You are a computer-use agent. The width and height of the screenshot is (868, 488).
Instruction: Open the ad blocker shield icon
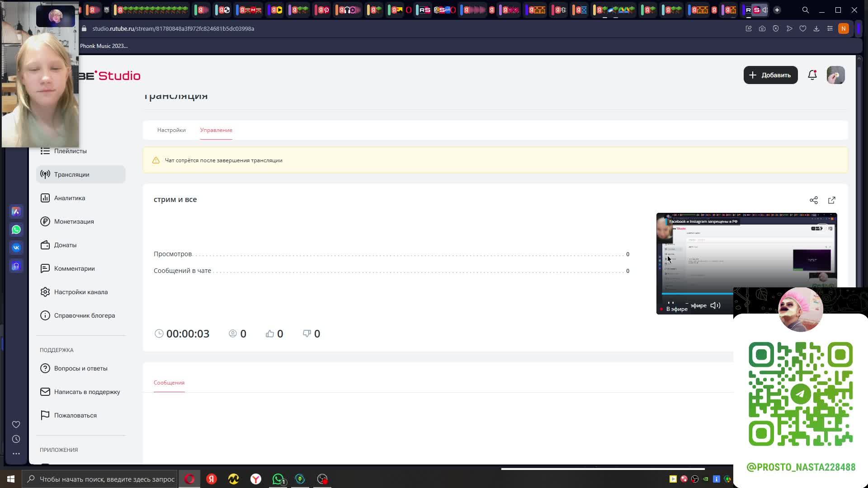pos(776,28)
